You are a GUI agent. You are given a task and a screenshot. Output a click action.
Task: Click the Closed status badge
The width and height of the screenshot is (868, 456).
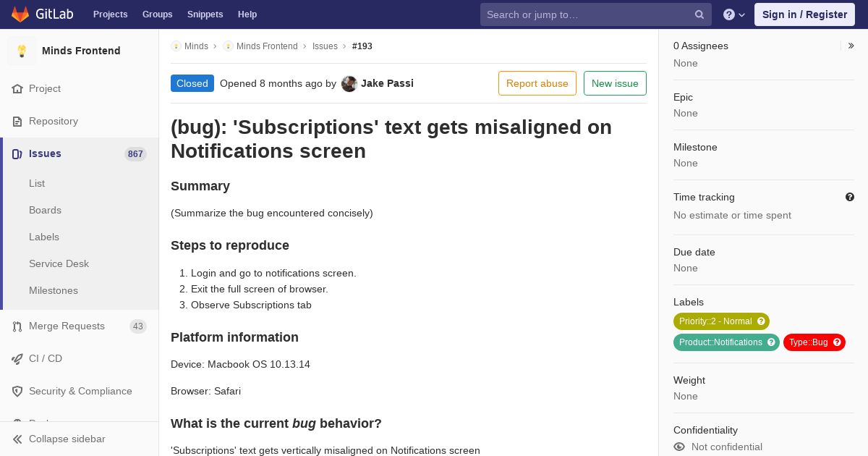coord(192,83)
